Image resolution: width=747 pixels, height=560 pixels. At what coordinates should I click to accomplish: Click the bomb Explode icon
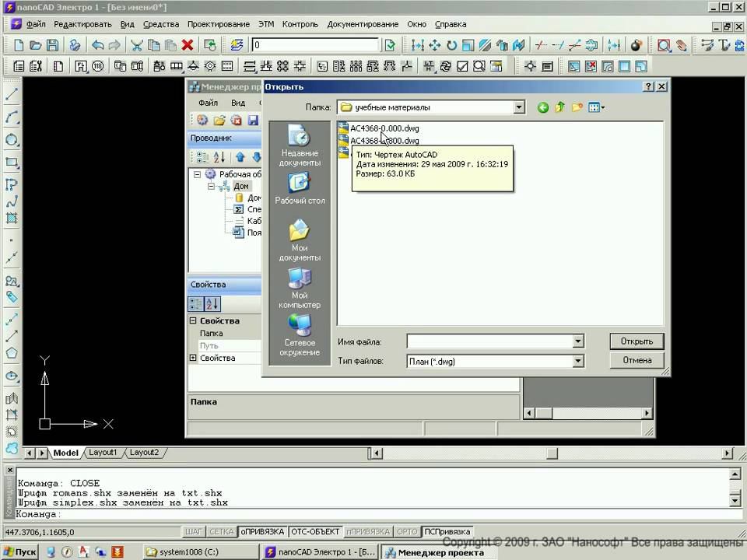coord(636,45)
